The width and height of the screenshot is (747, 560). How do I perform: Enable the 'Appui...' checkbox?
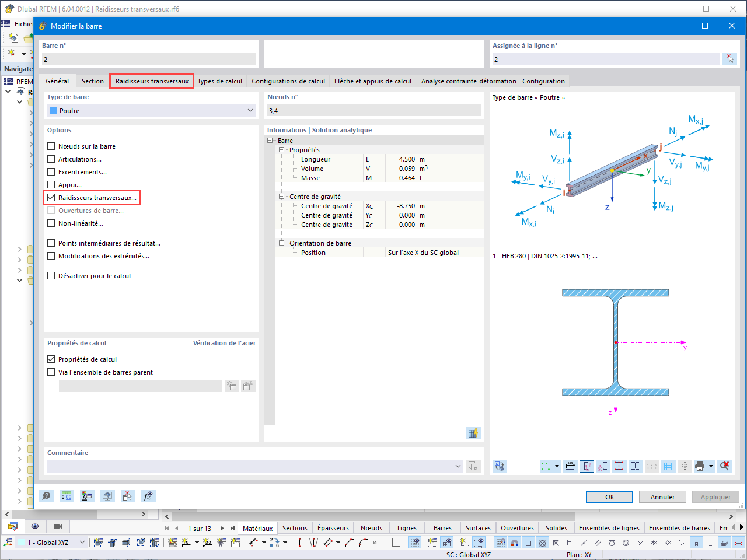point(51,185)
